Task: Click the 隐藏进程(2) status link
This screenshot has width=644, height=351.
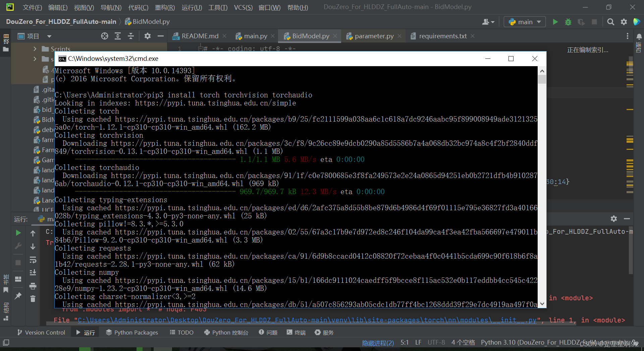Action: 378,343
